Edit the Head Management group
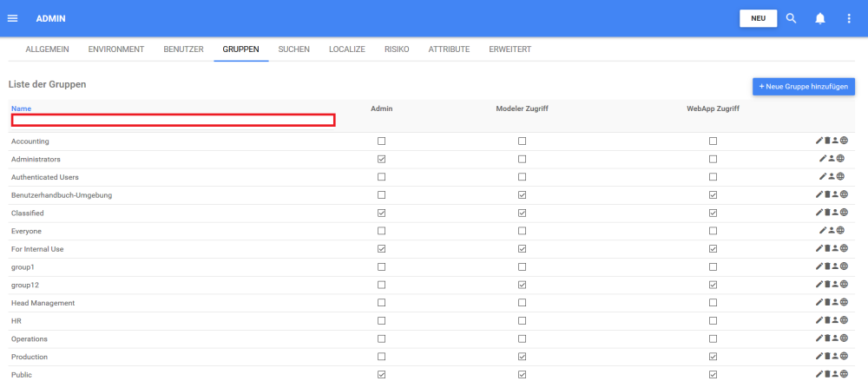Image resolution: width=868 pixels, height=381 pixels. (x=819, y=302)
